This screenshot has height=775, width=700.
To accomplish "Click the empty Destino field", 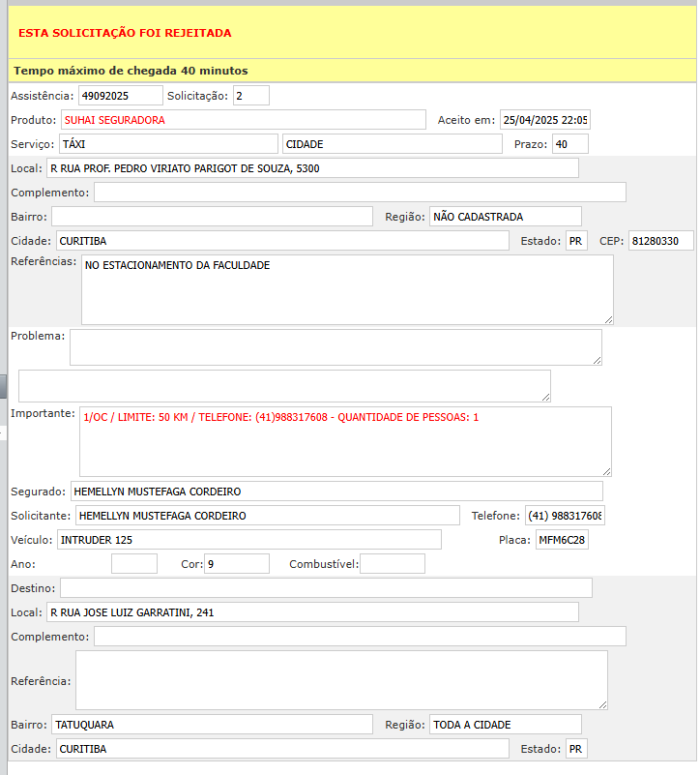I will (326, 588).
